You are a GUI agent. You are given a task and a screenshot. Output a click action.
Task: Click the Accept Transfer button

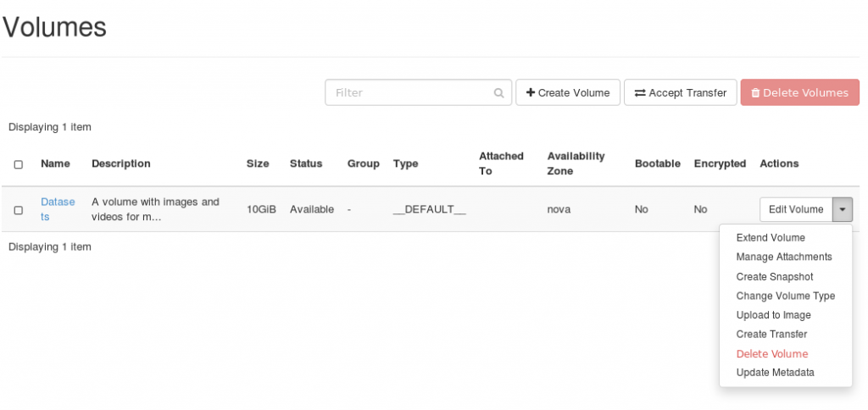pyautogui.click(x=680, y=93)
